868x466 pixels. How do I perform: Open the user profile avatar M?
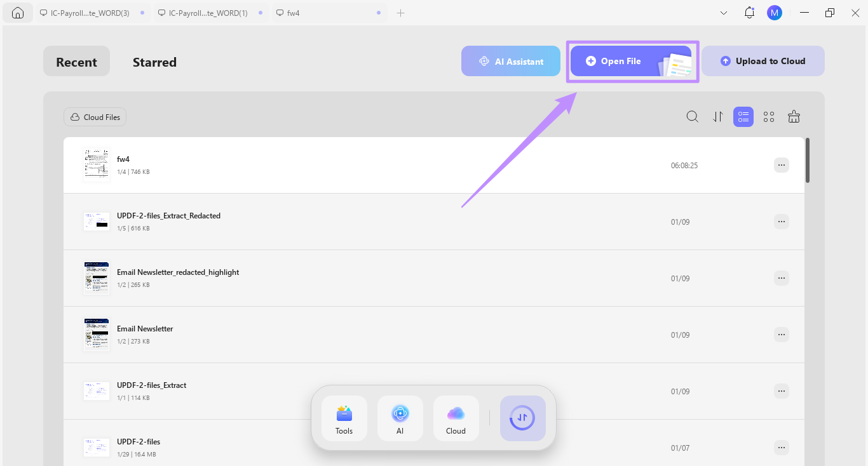point(774,13)
